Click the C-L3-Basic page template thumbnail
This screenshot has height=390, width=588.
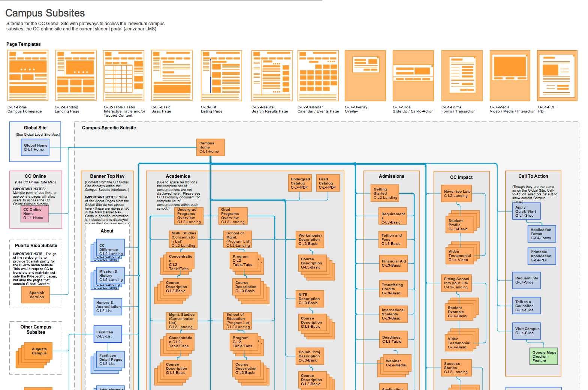pyautogui.click(x=172, y=76)
